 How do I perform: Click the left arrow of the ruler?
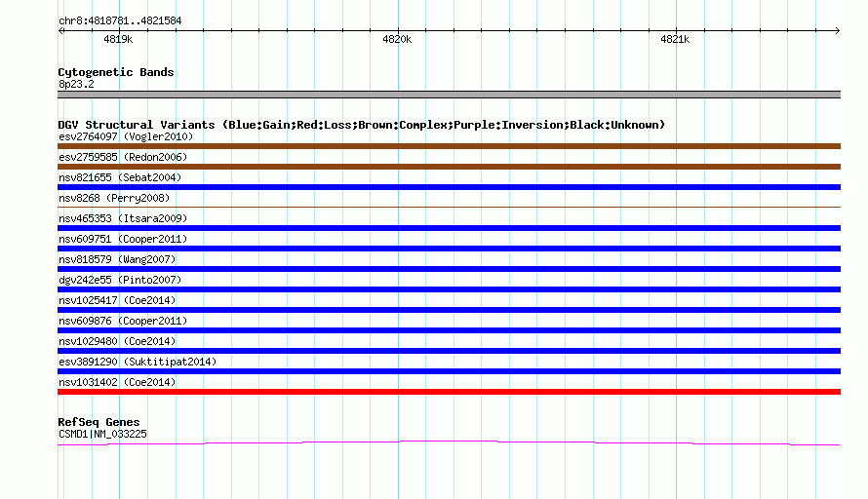(x=60, y=30)
